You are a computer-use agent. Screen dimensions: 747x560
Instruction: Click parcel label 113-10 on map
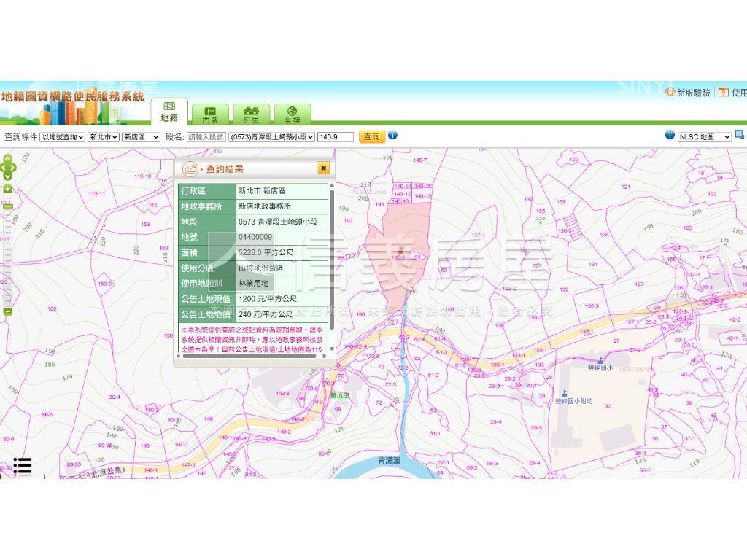[x=142, y=176]
